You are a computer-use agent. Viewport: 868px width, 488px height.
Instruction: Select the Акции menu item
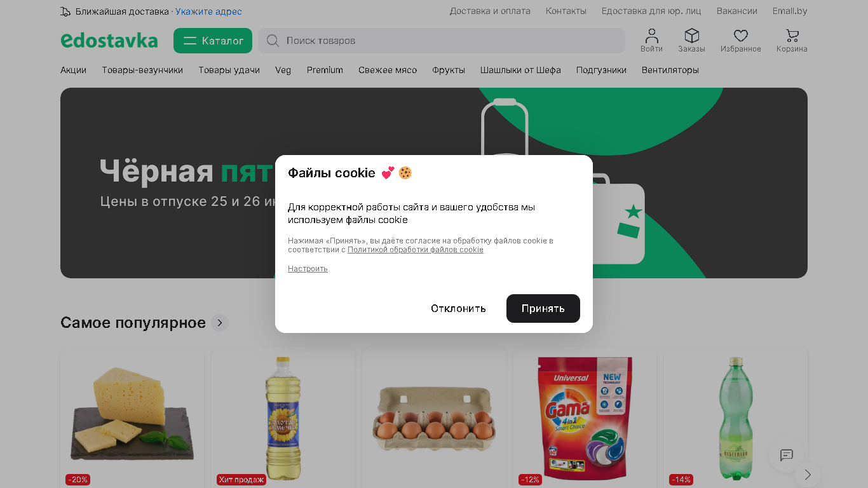coord(73,70)
